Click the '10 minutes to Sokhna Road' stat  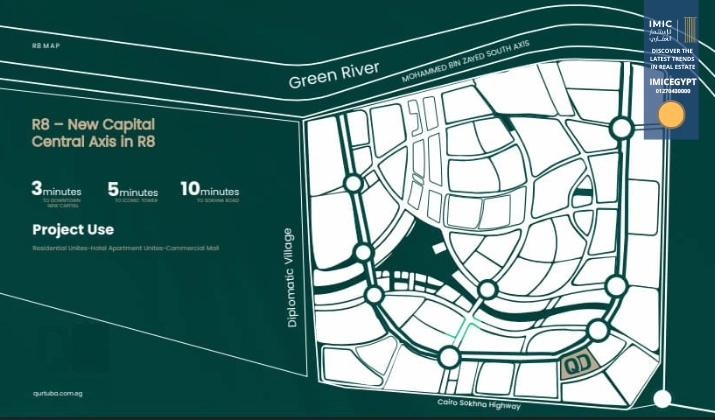(x=209, y=191)
